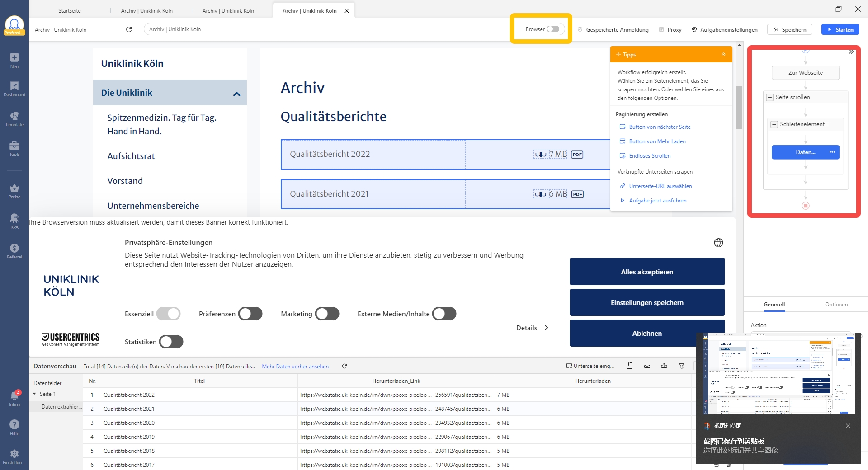Collapse the Tipps panel
The height and width of the screenshot is (470, 868).
(723, 54)
